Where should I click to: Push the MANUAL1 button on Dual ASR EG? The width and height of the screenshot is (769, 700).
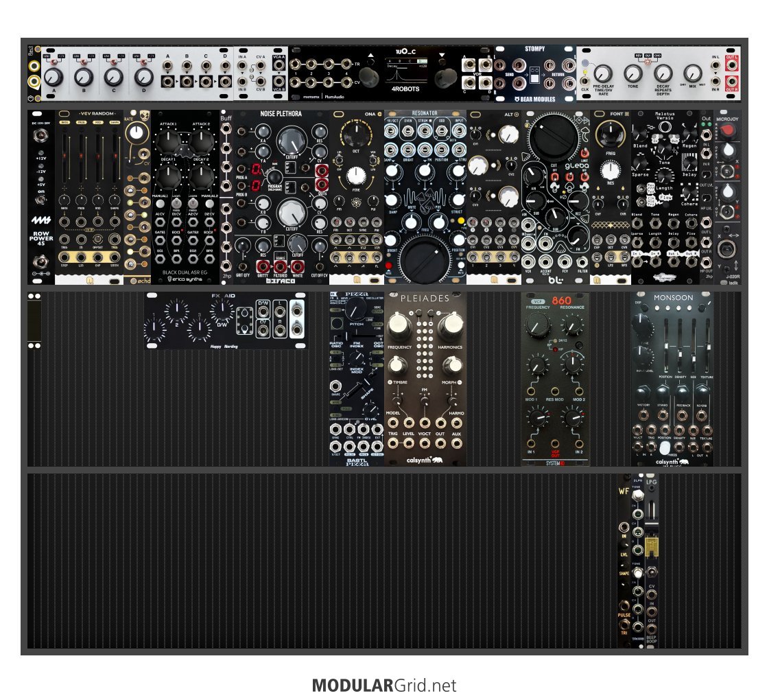[x=160, y=204]
